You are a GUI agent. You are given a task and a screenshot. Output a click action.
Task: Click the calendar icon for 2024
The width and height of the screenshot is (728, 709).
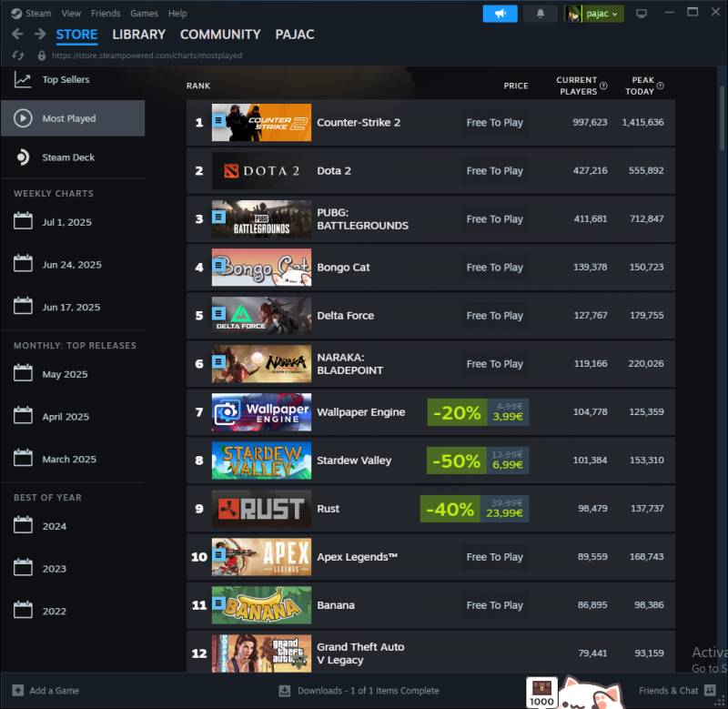(23, 524)
